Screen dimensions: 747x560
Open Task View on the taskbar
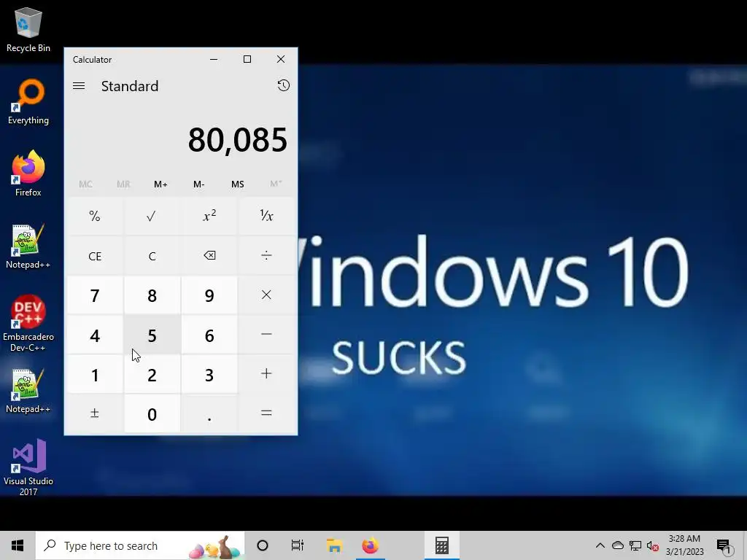(298, 545)
